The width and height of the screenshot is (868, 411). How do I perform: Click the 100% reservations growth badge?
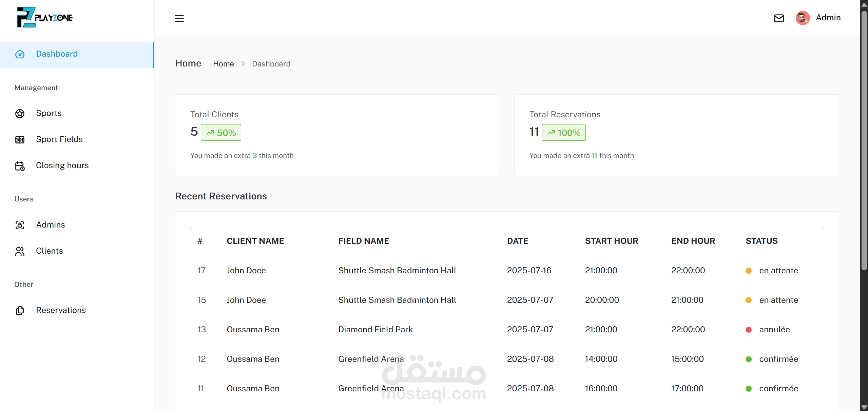point(564,133)
